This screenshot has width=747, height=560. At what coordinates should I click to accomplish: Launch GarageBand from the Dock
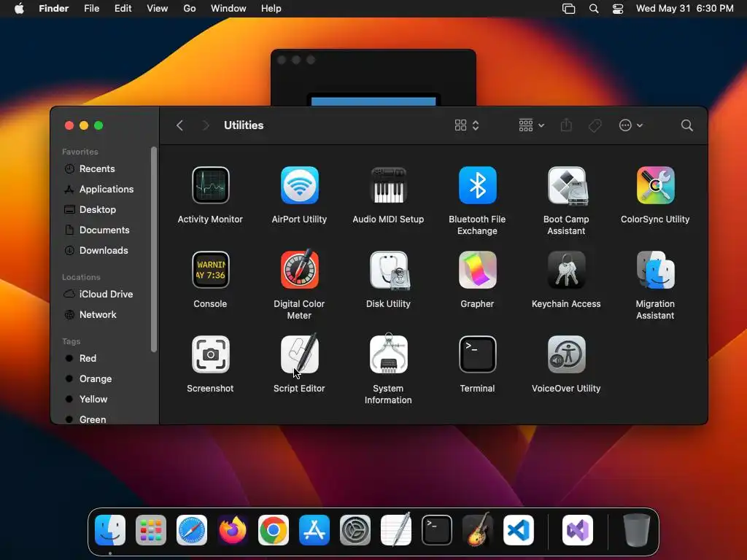pos(478,530)
